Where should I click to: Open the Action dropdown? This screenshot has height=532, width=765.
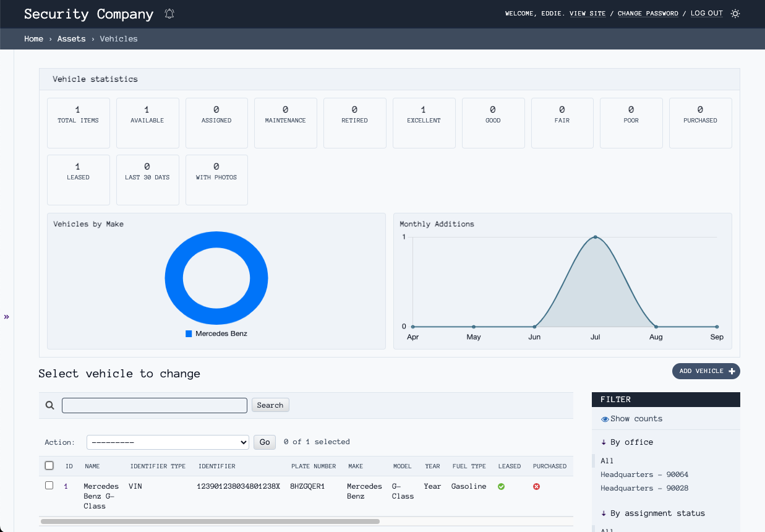(168, 442)
